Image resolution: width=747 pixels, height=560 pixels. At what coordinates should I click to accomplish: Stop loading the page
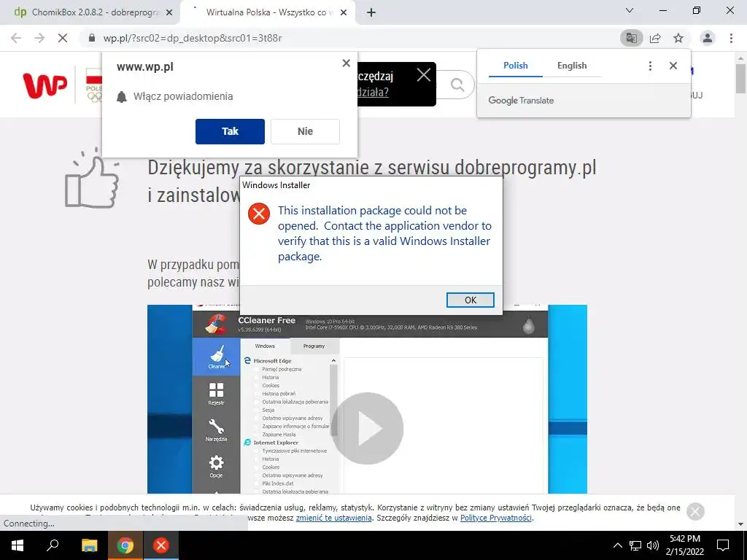(x=63, y=38)
